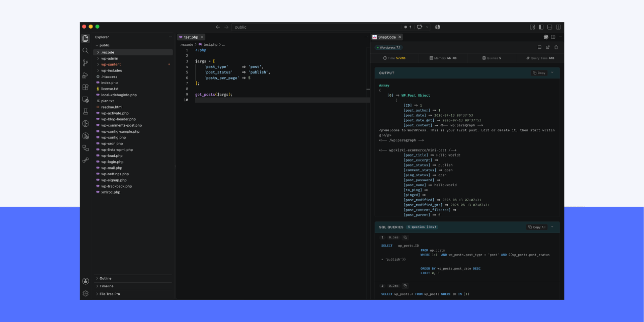Click the SnapCode panel layout icon
The height and width of the screenshot is (322, 644).
(x=539, y=47)
